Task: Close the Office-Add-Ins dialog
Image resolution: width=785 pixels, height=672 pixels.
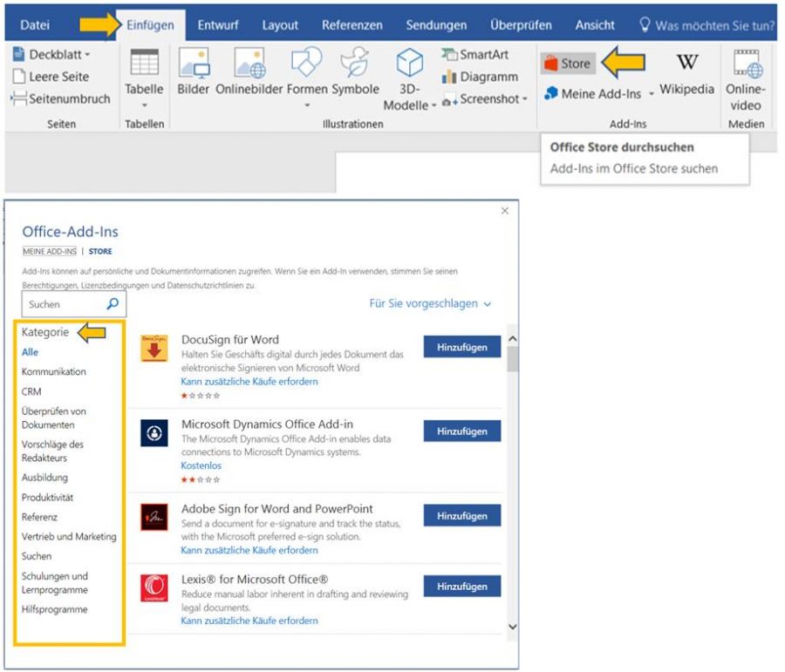Action: coord(505,211)
